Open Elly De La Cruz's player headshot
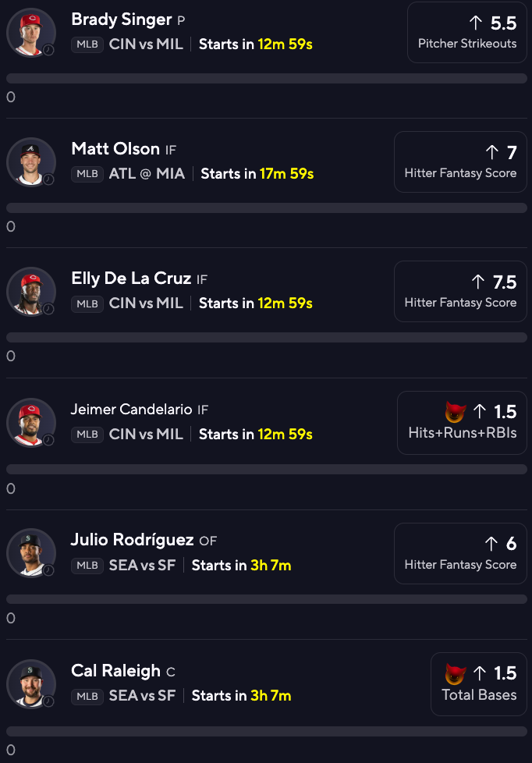This screenshot has height=763, width=532. point(31,292)
